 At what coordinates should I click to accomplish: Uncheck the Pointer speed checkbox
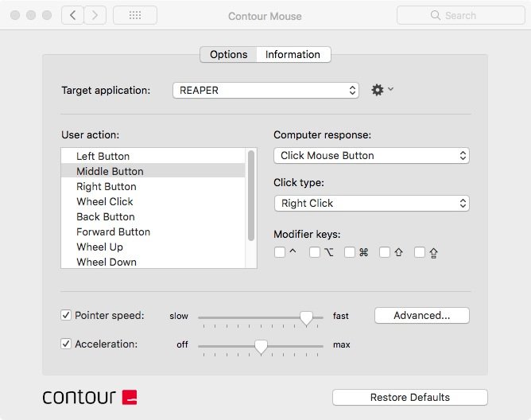pyautogui.click(x=66, y=315)
